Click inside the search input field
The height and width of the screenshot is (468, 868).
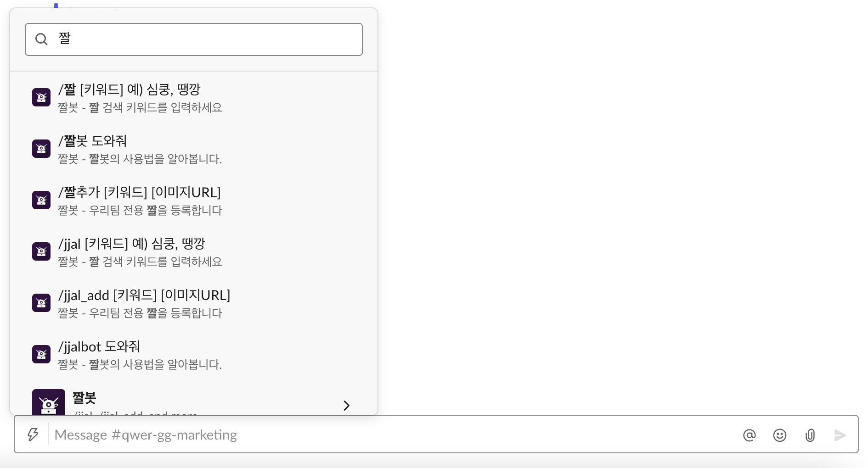(193, 39)
